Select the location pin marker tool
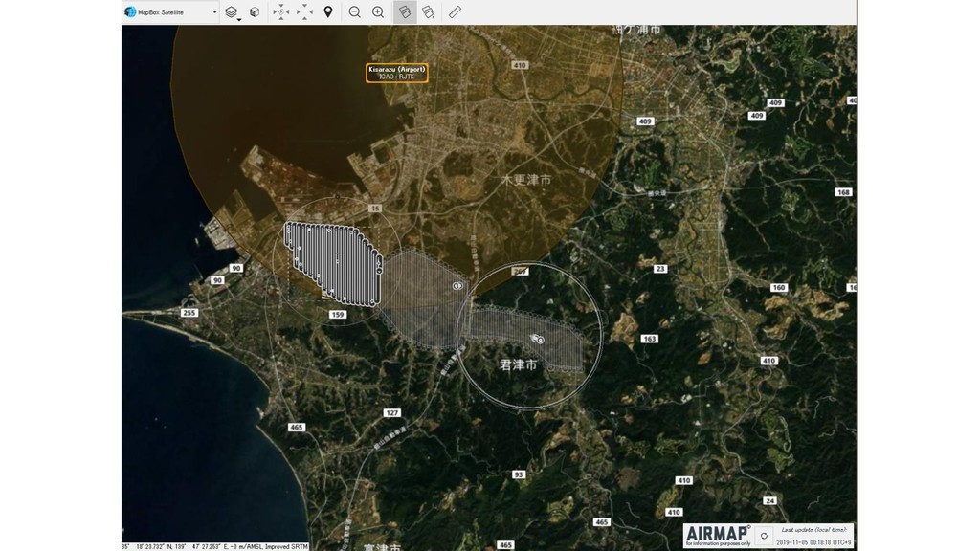Image resolution: width=980 pixels, height=551 pixels. tap(328, 11)
